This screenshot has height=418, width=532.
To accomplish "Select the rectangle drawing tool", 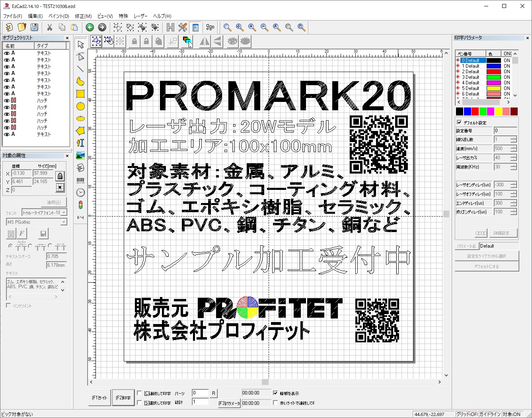I will coord(80,94).
